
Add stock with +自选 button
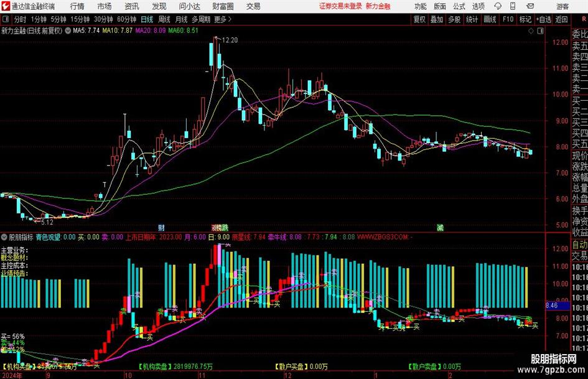543,19
